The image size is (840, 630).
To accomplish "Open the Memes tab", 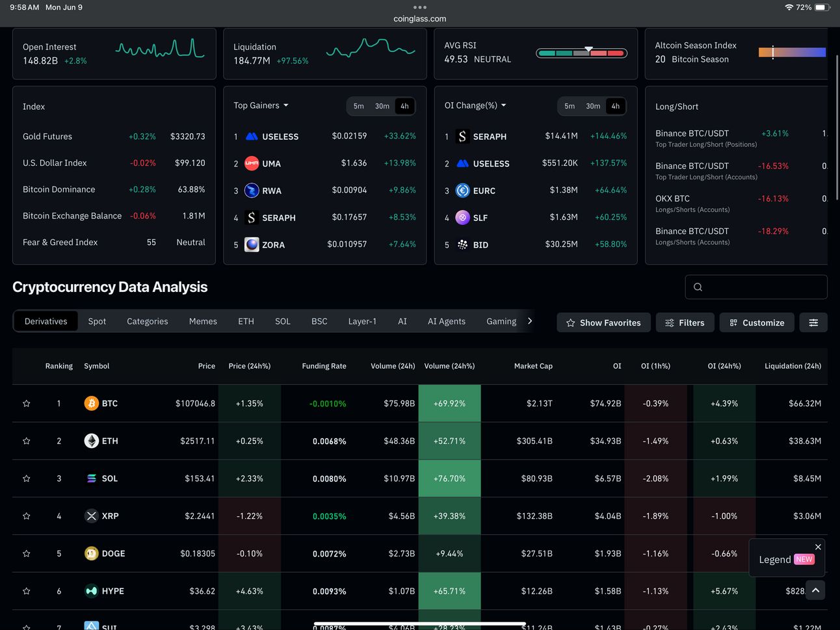I will pyautogui.click(x=203, y=321).
